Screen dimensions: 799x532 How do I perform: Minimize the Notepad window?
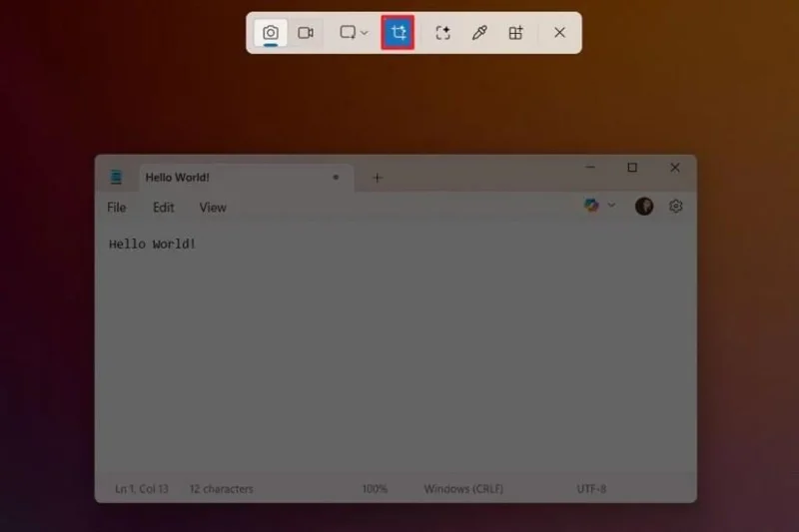(x=590, y=167)
